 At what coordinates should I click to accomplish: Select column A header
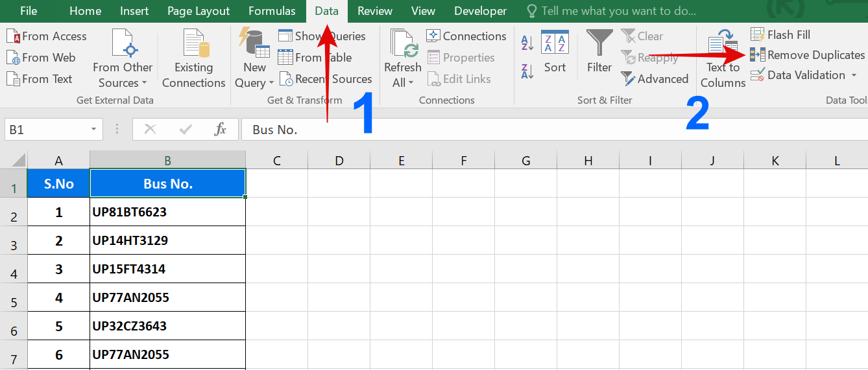click(59, 161)
